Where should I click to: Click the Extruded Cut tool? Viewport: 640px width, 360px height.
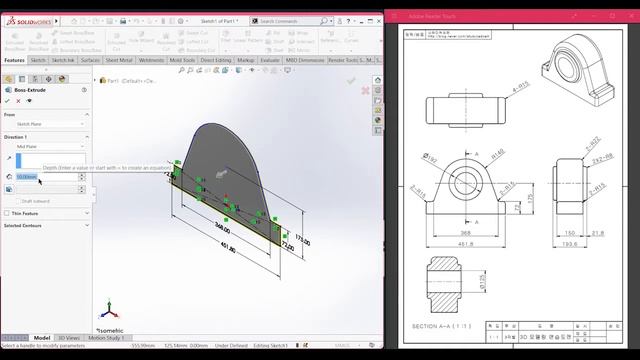click(116, 42)
